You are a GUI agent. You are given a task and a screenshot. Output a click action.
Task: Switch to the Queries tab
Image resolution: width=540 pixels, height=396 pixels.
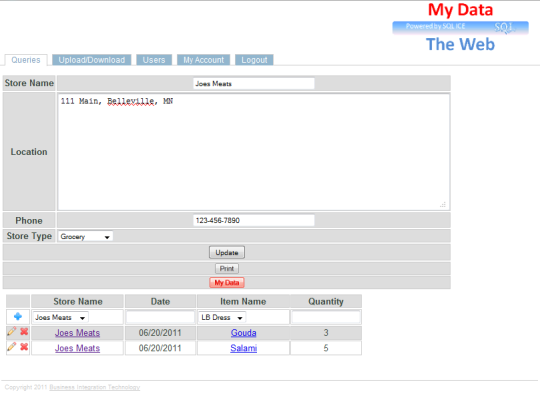click(x=26, y=60)
